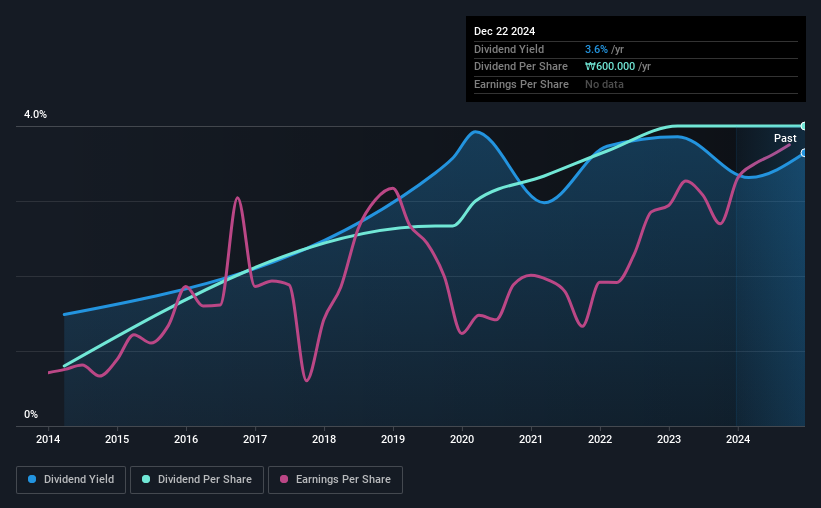This screenshot has width=821, height=508.
Task: Click the 3.6% dividend yield value
Action: pyautogui.click(x=596, y=49)
